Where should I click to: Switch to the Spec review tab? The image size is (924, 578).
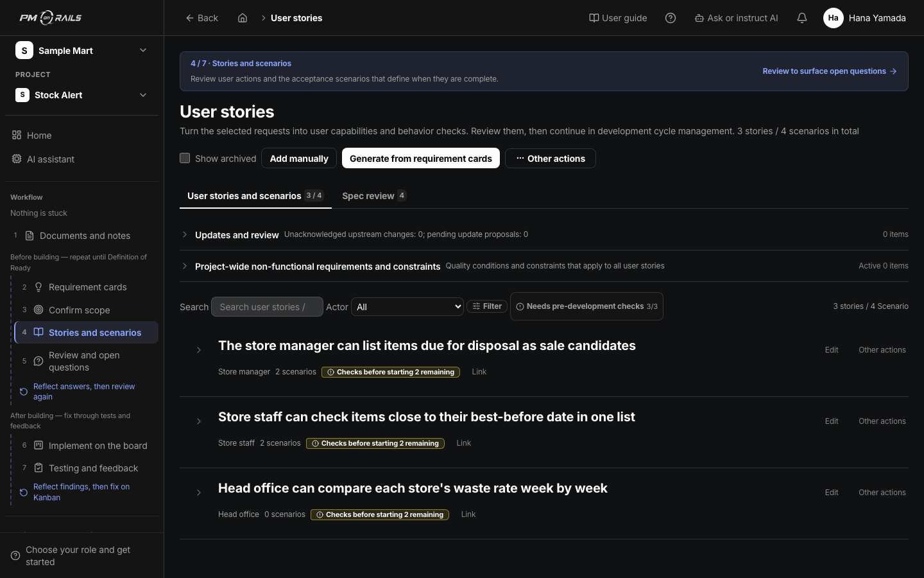click(374, 196)
